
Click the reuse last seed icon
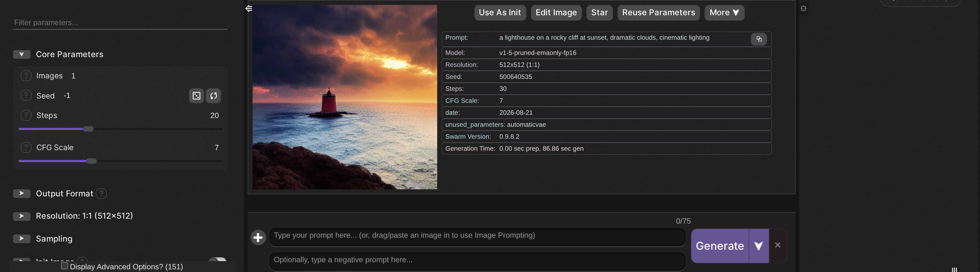point(213,96)
